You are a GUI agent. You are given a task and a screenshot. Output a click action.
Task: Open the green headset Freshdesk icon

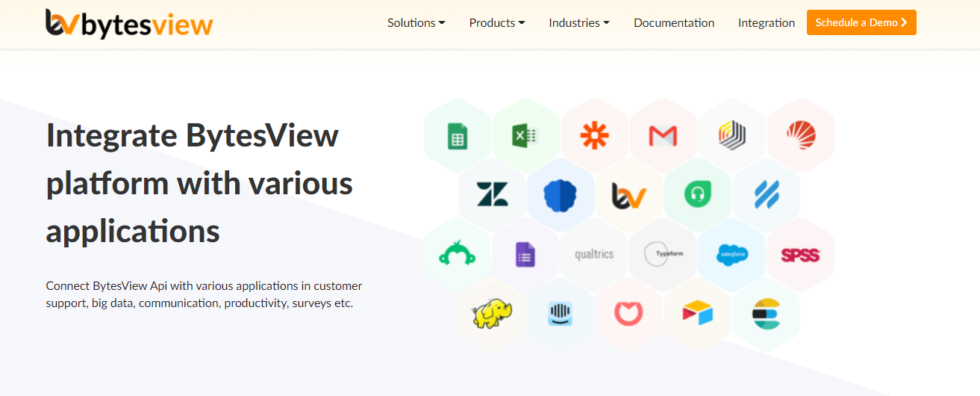tap(698, 195)
